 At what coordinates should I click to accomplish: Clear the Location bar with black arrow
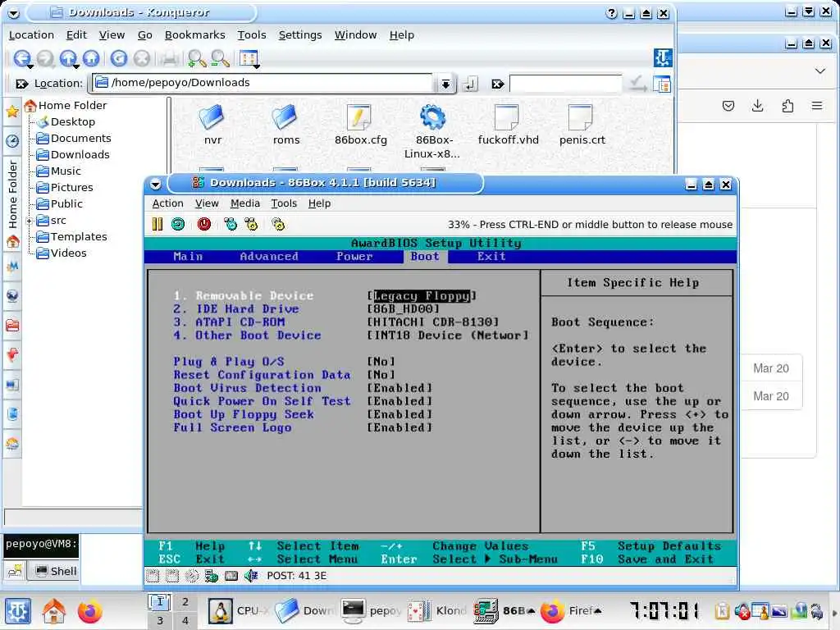(x=22, y=84)
